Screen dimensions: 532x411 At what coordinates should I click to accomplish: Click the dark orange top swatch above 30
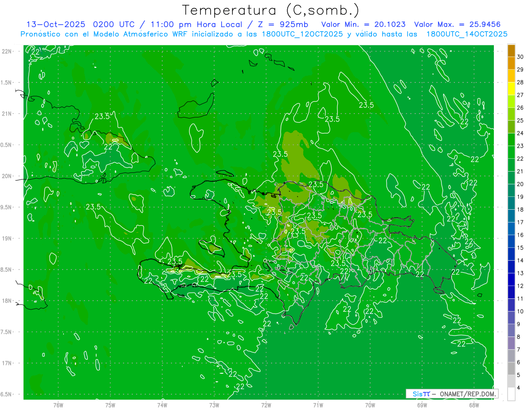[511, 51]
